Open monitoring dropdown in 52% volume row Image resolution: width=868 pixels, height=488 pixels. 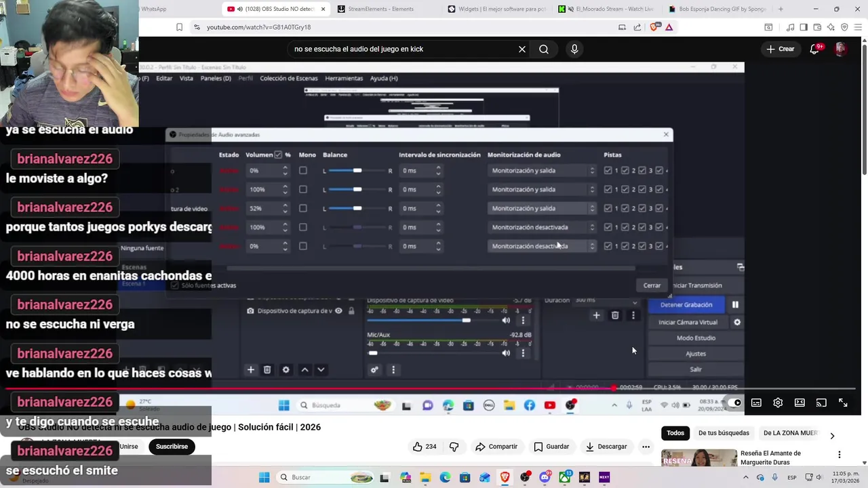542,208
